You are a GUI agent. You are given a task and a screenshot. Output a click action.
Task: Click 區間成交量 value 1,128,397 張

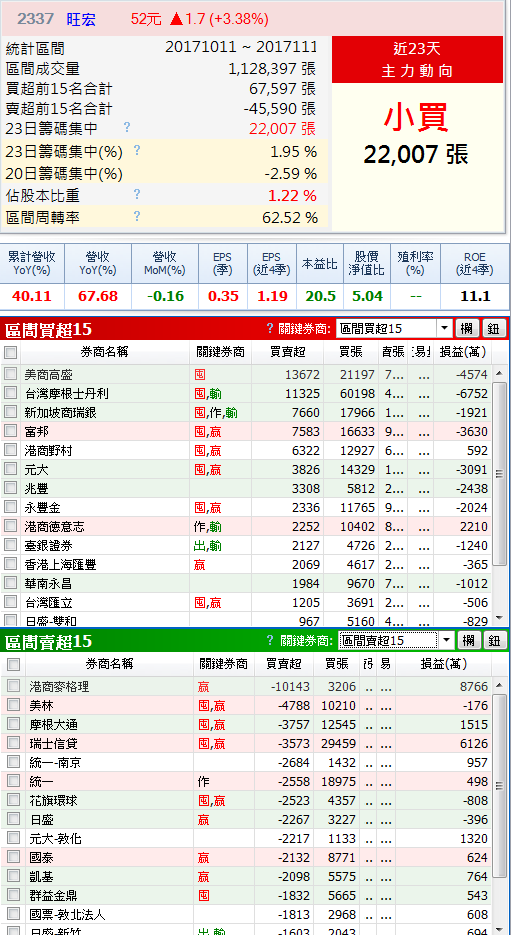point(272,69)
